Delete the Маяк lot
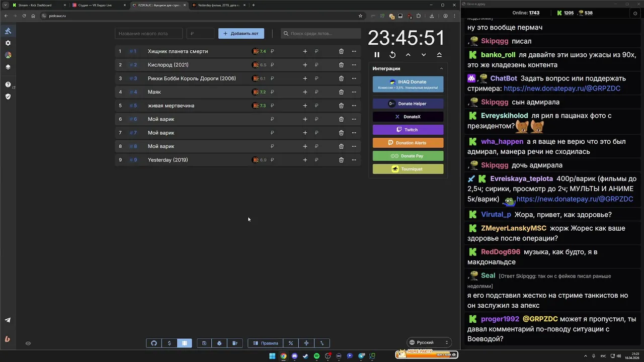 point(341,92)
